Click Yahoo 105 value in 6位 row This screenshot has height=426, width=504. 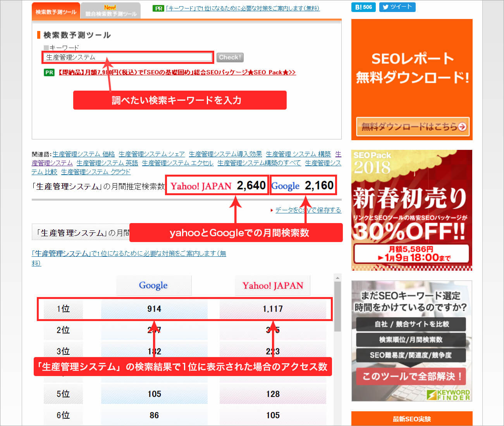click(273, 416)
